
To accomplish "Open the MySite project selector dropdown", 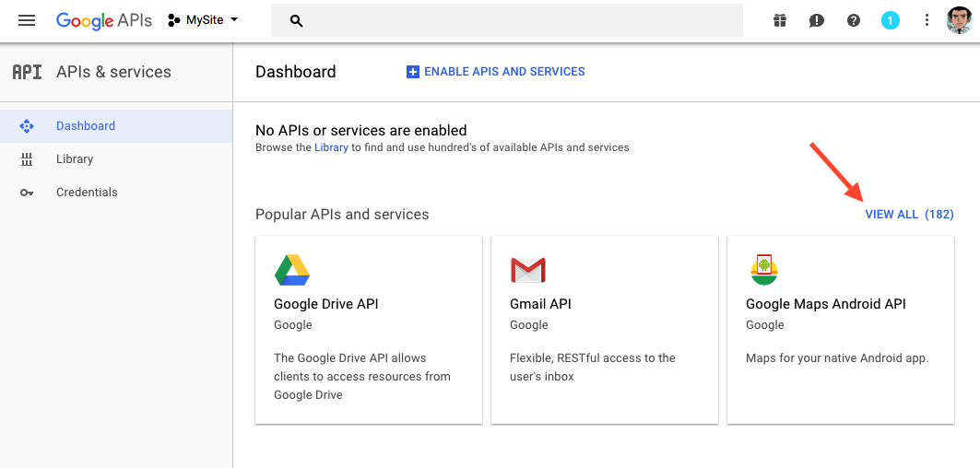I will (x=203, y=20).
